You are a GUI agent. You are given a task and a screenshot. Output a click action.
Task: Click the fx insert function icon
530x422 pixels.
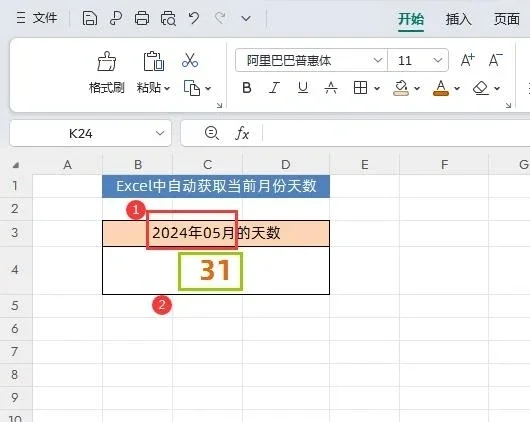(x=242, y=133)
